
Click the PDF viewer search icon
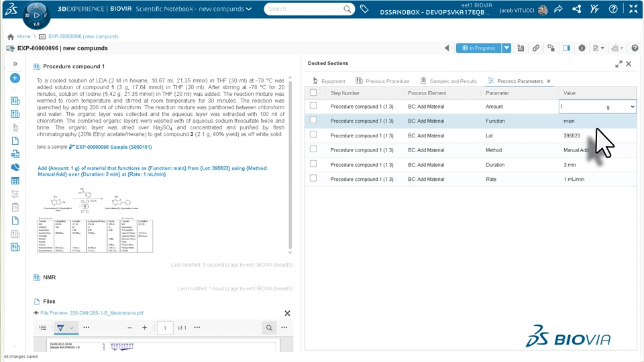click(x=269, y=328)
